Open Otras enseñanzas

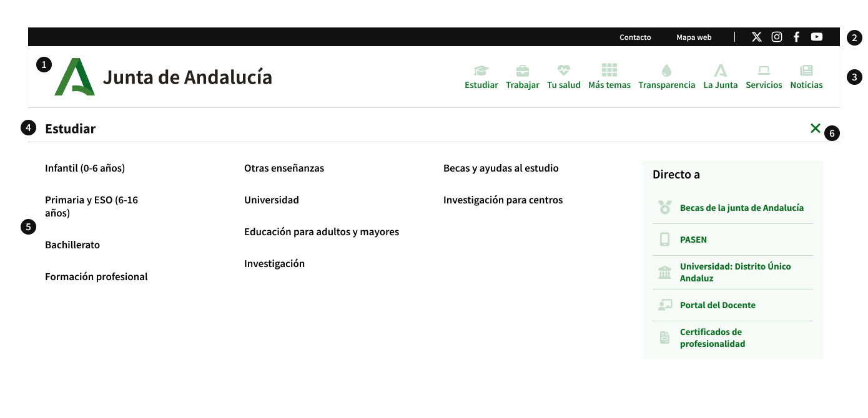pos(284,168)
